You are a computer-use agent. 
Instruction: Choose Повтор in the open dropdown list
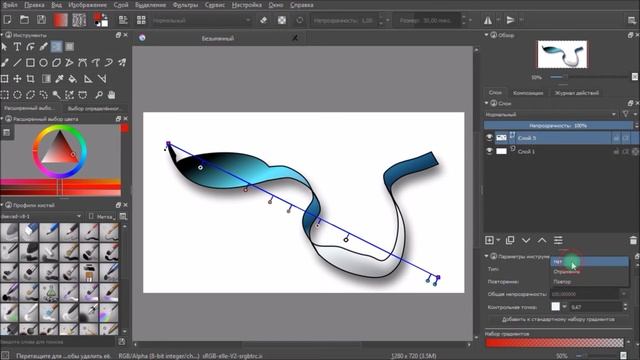point(589,282)
